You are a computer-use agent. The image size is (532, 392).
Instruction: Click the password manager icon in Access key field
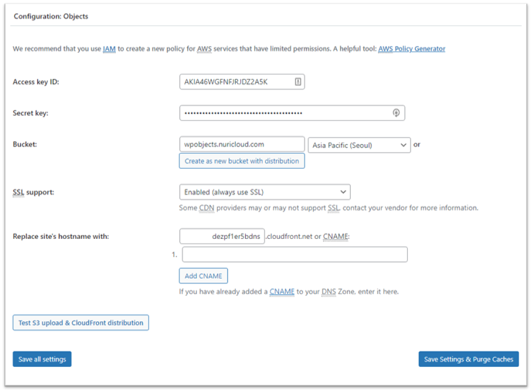[298, 82]
